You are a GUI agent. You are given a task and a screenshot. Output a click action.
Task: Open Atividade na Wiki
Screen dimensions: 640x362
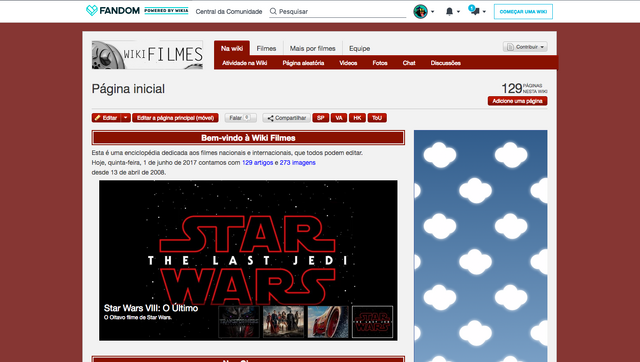244,63
